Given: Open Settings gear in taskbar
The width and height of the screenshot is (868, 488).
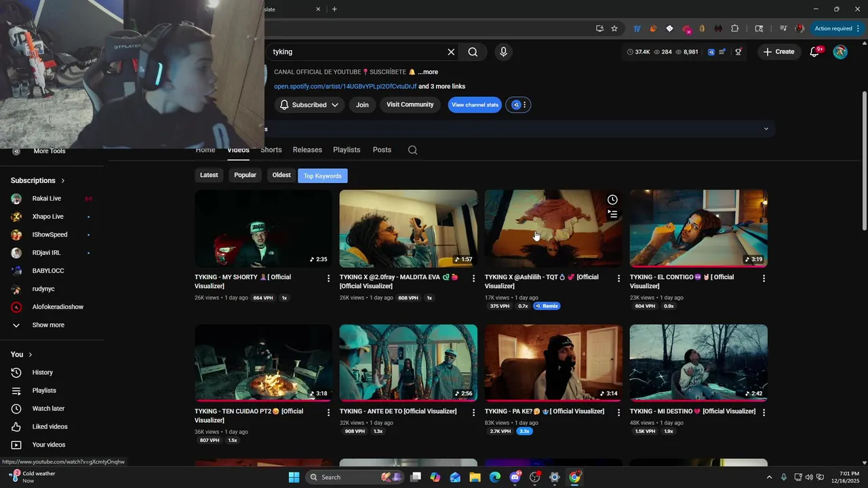Looking at the screenshot, I should [555, 477].
